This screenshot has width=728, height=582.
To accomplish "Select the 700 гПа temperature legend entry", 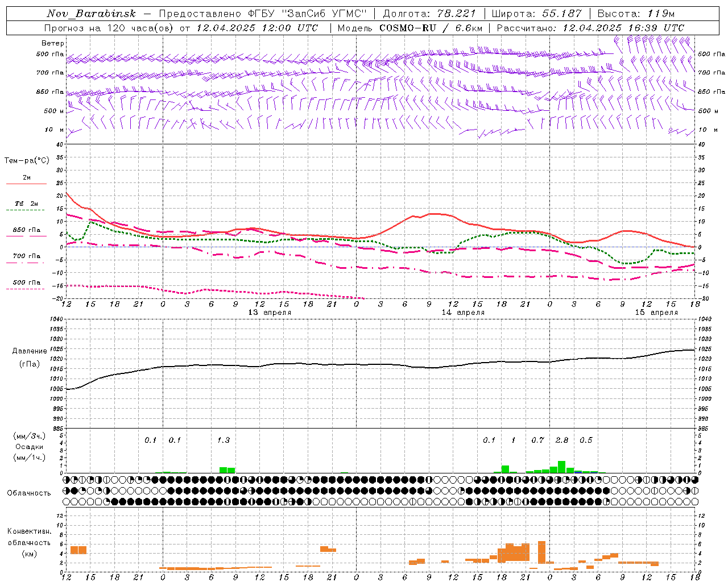I will pyautogui.click(x=26, y=256).
